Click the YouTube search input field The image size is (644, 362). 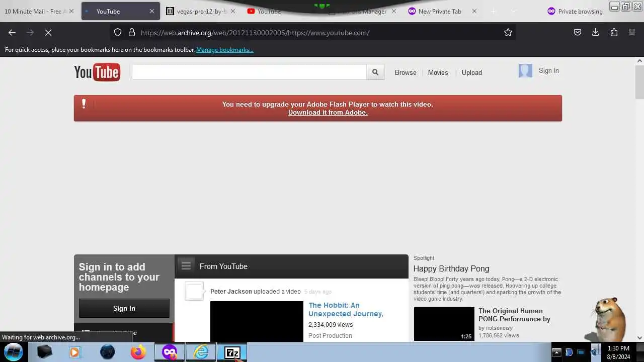(x=249, y=72)
